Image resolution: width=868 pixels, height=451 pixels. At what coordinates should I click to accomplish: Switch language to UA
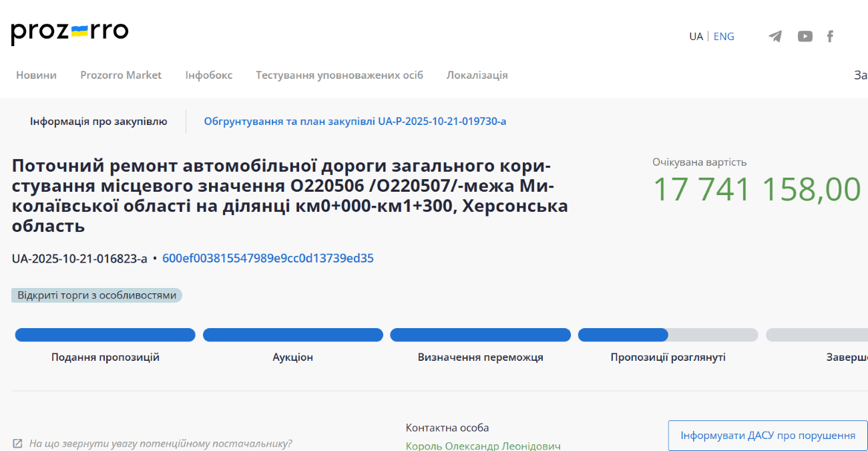696,37
